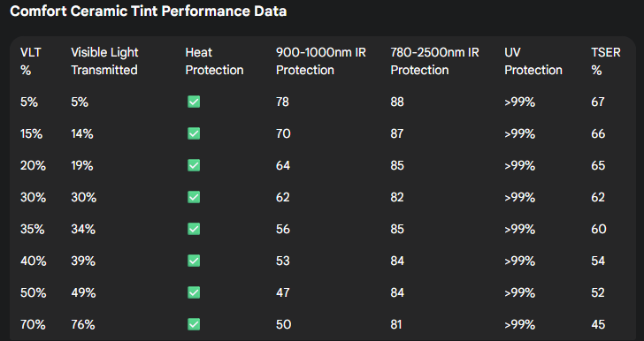Click the green checkmark in the 15% row
Viewport: 644px width, 341px height.
coord(194,133)
